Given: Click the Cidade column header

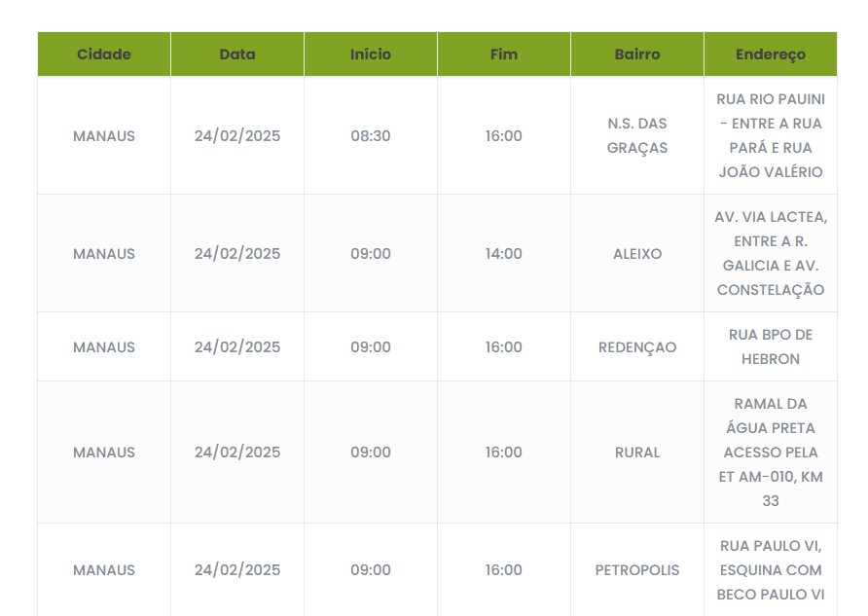Looking at the screenshot, I should click(x=104, y=54).
